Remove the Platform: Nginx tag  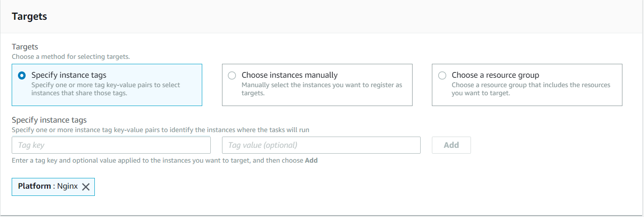click(86, 187)
